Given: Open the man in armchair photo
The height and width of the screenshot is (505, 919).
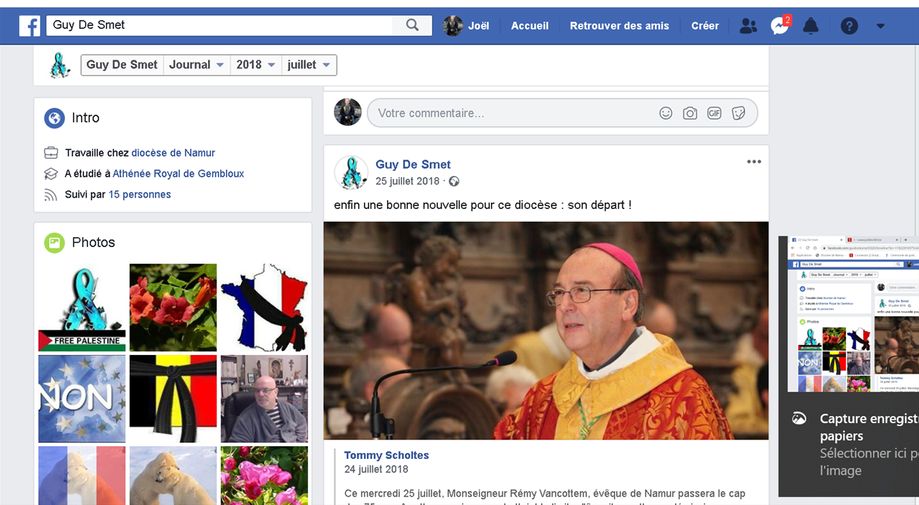Looking at the screenshot, I should (x=264, y=398).
